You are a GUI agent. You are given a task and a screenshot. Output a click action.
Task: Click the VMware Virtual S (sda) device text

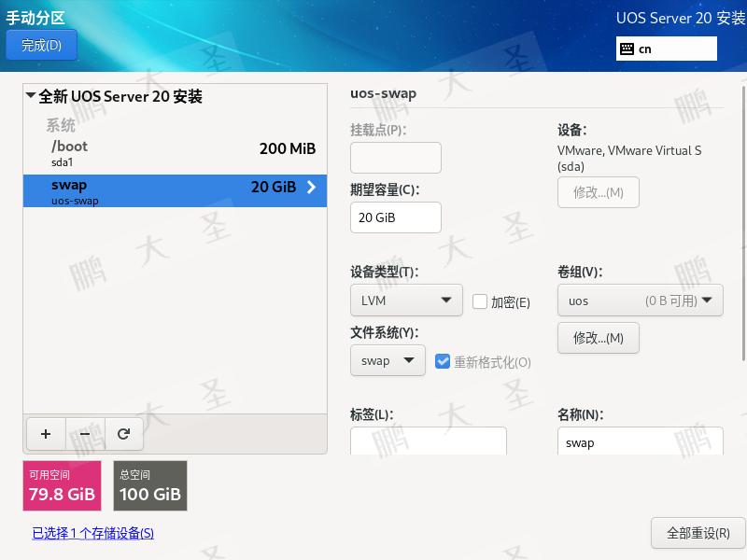tap(628, 158)
